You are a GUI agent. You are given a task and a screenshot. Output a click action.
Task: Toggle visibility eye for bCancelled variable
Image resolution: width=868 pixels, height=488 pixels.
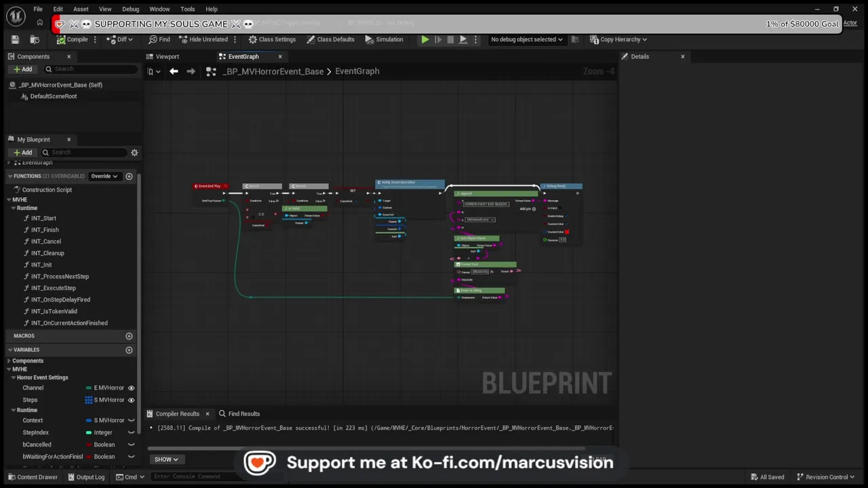(131, 445)
